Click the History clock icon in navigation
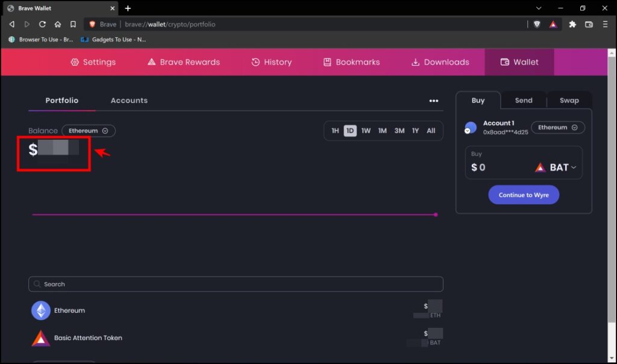This screenshot has width=617, height=364. tap(255, 62)
